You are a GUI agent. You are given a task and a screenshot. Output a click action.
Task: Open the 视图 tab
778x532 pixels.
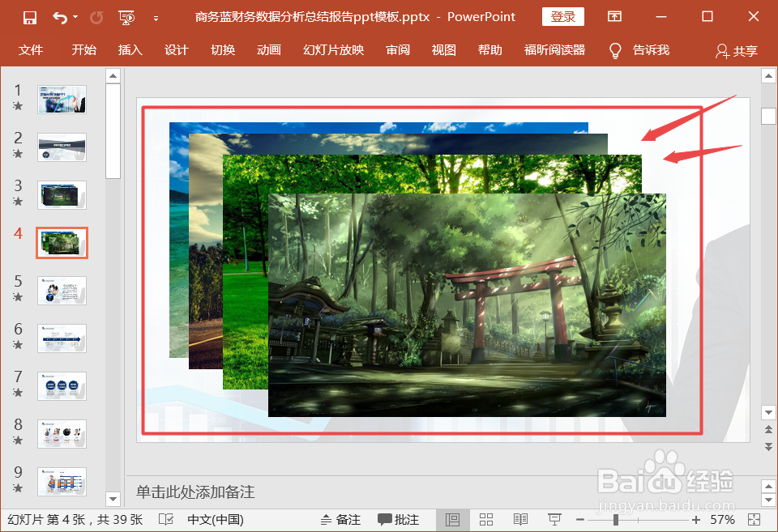click(443, 50)
